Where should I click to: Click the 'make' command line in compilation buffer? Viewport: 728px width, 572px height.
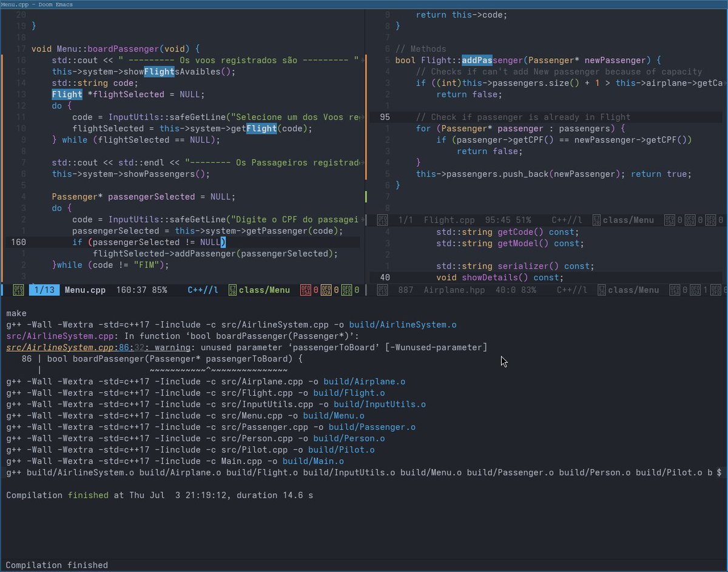pyautogui.click(x=16, y=314)
